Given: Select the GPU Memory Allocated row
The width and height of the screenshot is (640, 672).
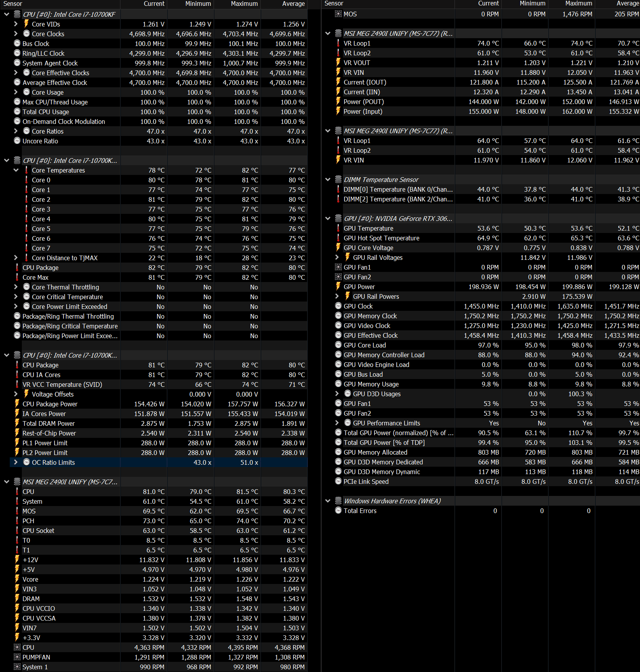Looking at the screenshot, I should (486, 452).
